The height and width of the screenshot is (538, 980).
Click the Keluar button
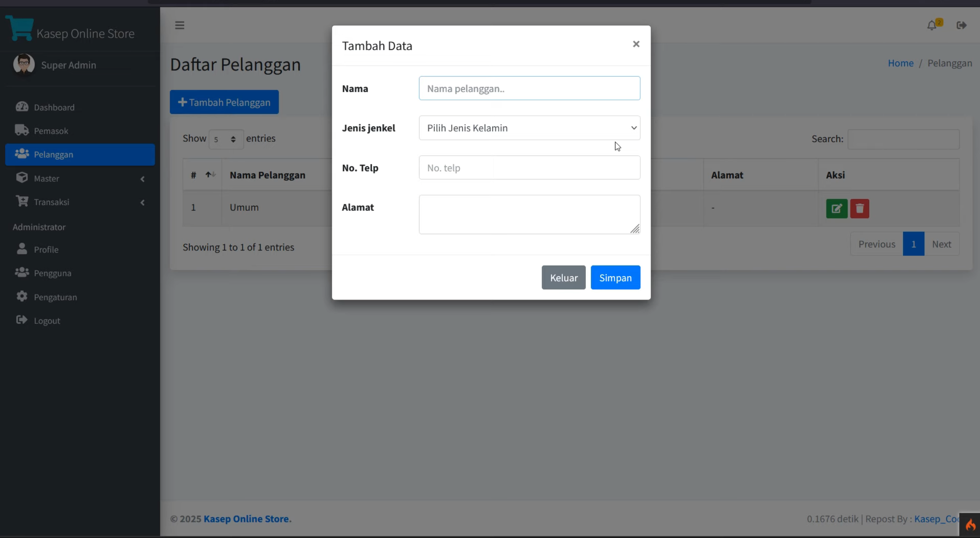[564, 277]
